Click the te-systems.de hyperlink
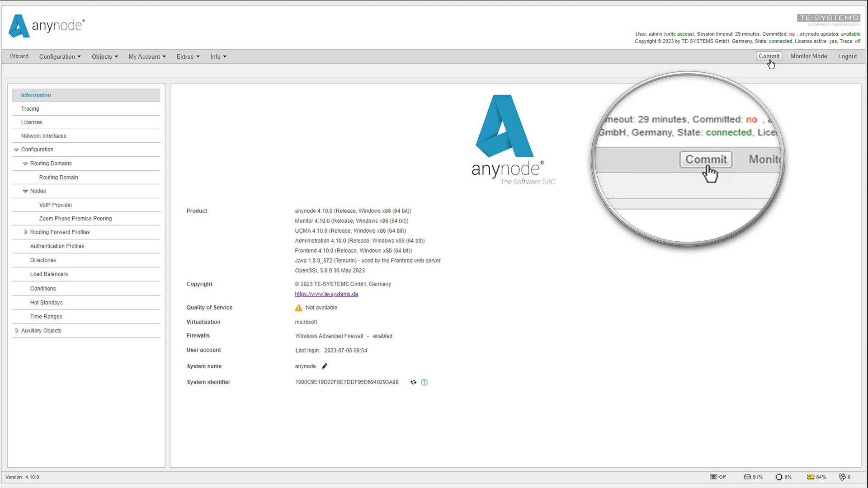The width and height of the screenshot is (868, 488). click(x=326, y=294)
